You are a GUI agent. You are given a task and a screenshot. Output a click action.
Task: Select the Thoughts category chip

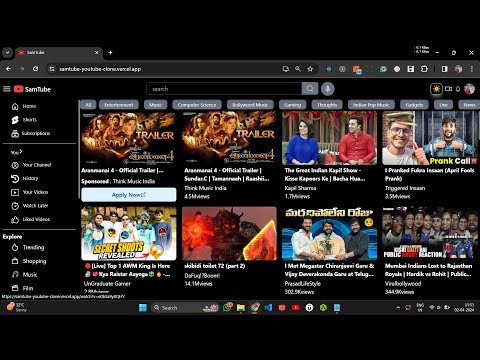[x=327, y=105]
